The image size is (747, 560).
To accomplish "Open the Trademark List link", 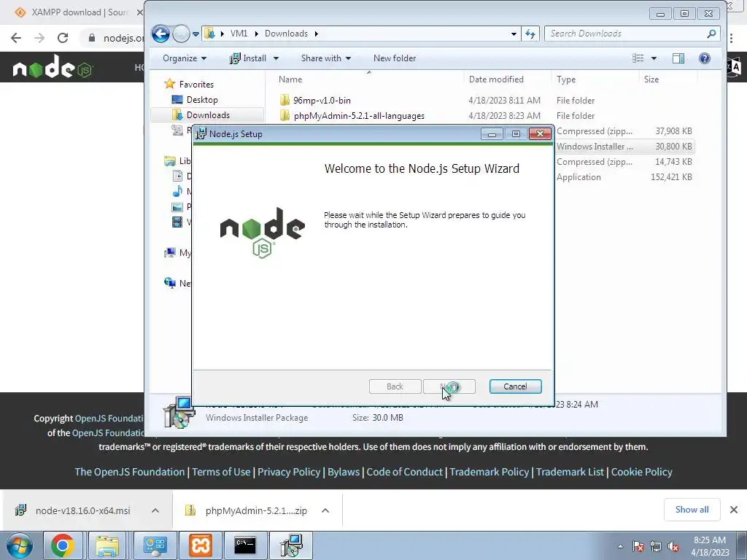I will 570,472.
